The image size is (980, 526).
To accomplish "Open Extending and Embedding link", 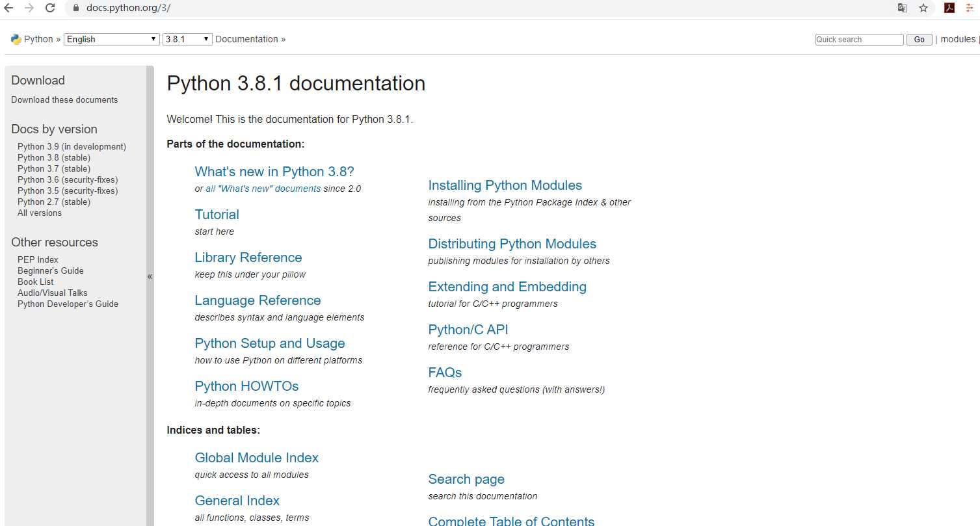I will pos(507,287).
